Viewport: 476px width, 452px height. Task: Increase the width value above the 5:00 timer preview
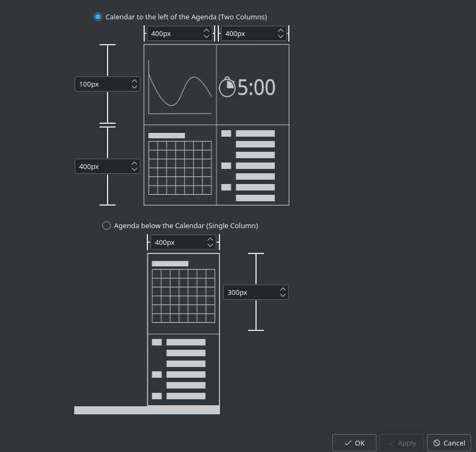pos(281,31)
